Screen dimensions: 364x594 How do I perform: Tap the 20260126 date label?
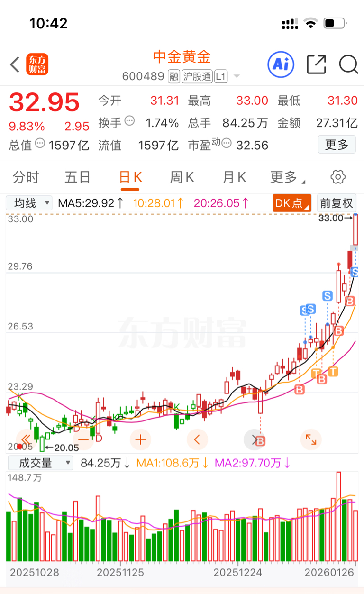tap(329, 572)
